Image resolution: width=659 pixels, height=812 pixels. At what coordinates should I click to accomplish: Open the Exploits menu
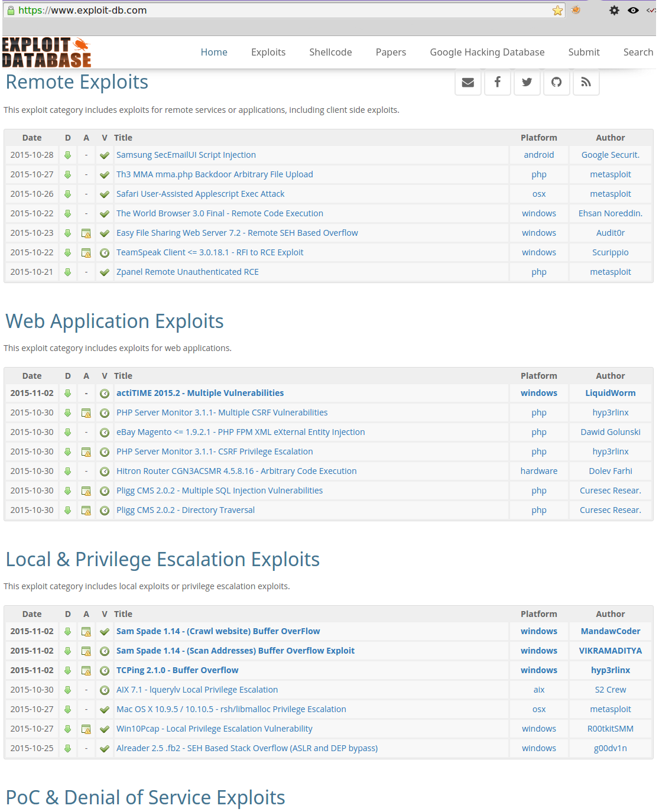[x=268, y=52]
